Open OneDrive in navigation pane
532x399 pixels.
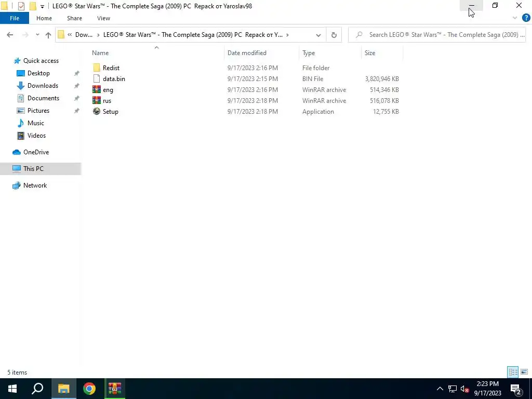coord(36,152)
